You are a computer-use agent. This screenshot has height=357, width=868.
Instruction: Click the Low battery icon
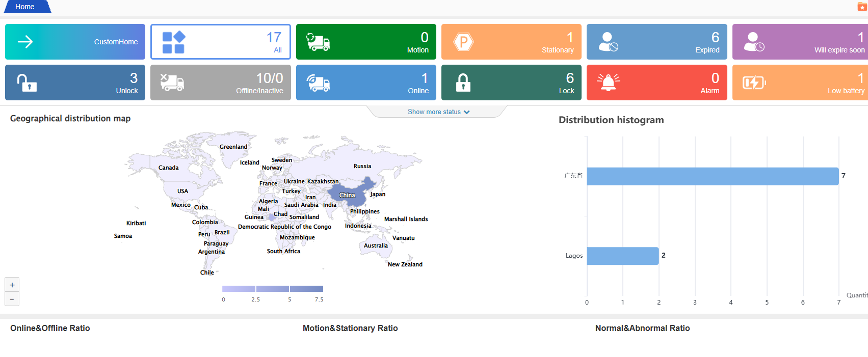click(754, 83)
